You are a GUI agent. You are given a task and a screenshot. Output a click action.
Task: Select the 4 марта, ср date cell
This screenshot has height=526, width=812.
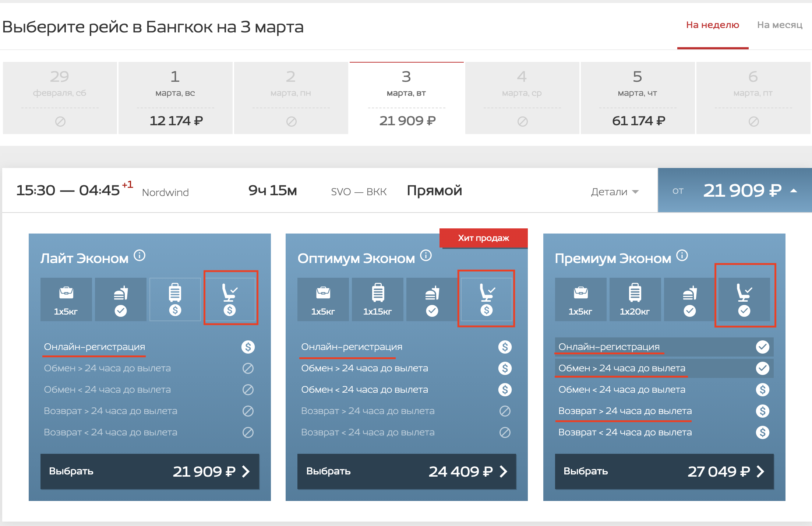click(x=522, y=98)
